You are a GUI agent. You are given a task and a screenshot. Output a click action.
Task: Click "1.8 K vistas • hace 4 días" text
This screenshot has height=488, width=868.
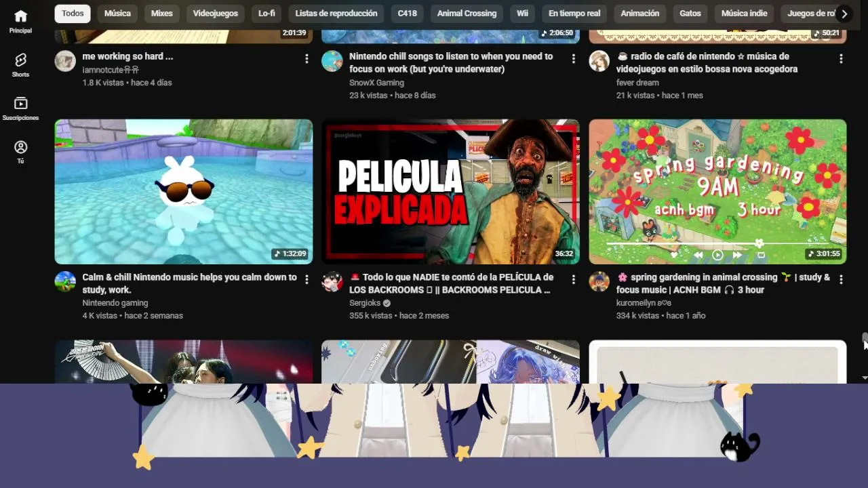127,83
